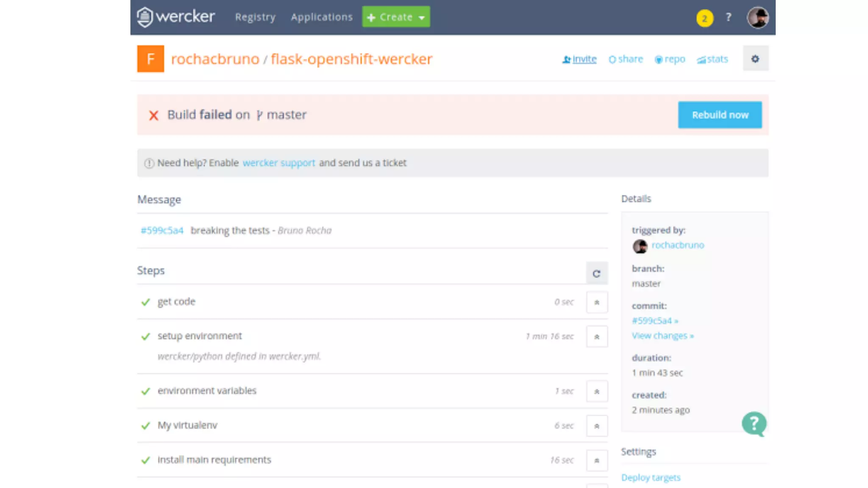
Task: Go to the Registry menu
Action: coord(255,17)
